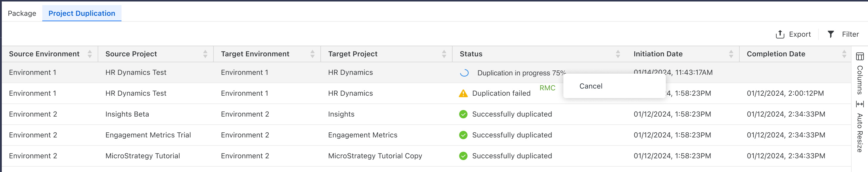Select the Project Duplication tab
Viewport: 868px width, 172px height.
point(82,13)
